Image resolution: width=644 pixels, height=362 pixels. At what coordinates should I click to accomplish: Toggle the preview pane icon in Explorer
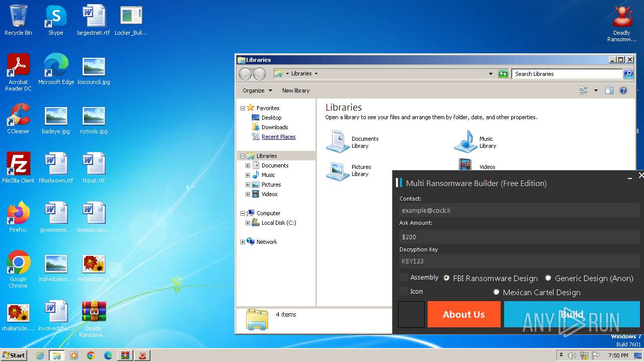609,90
